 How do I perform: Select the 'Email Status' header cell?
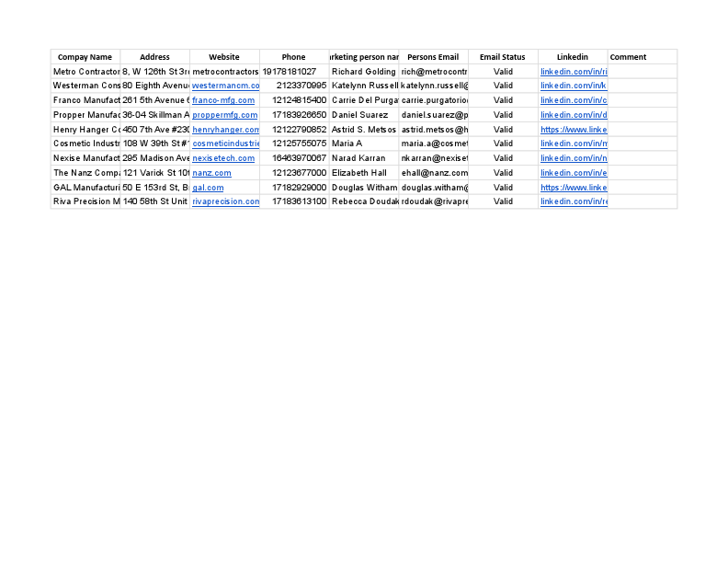pos(504,57)
